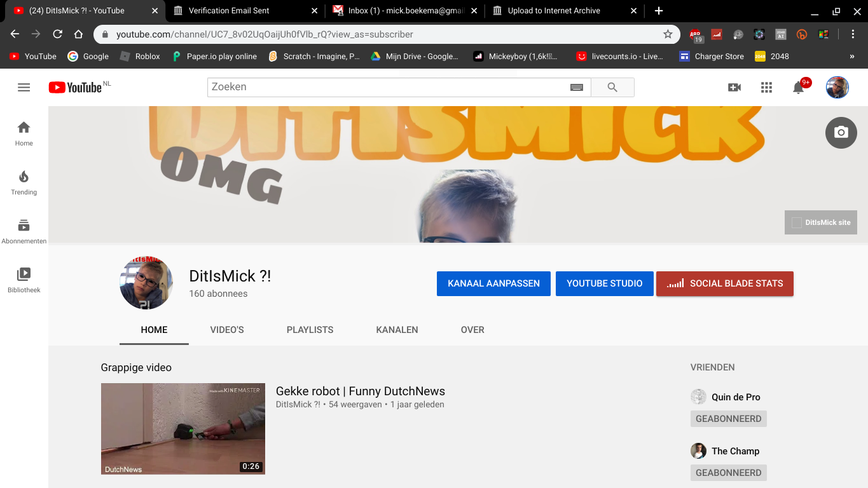Open the Social Blade extension icon
The width and height of the screenshot is (868, 488).
coord(717,34)
